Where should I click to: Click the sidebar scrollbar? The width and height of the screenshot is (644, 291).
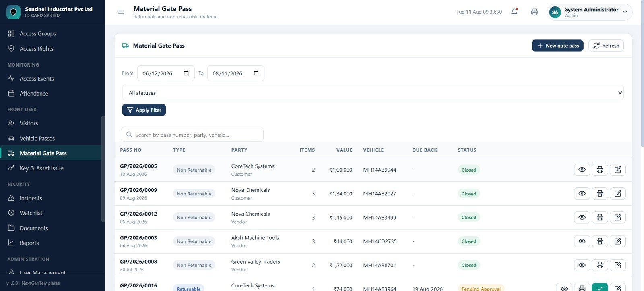click(103, 169)
